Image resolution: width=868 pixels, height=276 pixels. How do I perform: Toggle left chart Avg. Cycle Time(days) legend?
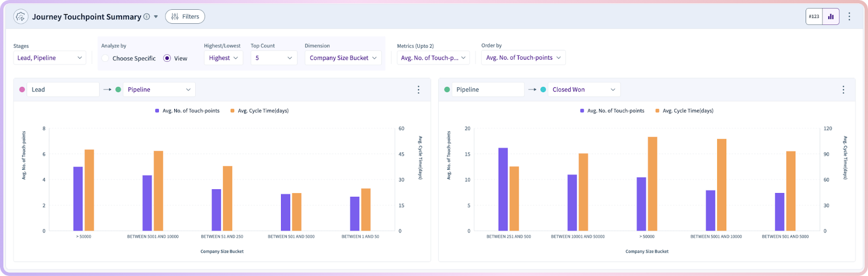click(x=259, y=111)
